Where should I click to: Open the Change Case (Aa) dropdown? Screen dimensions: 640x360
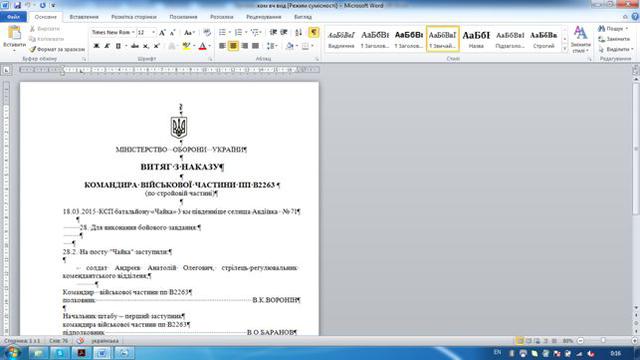[x=189, y=33]
